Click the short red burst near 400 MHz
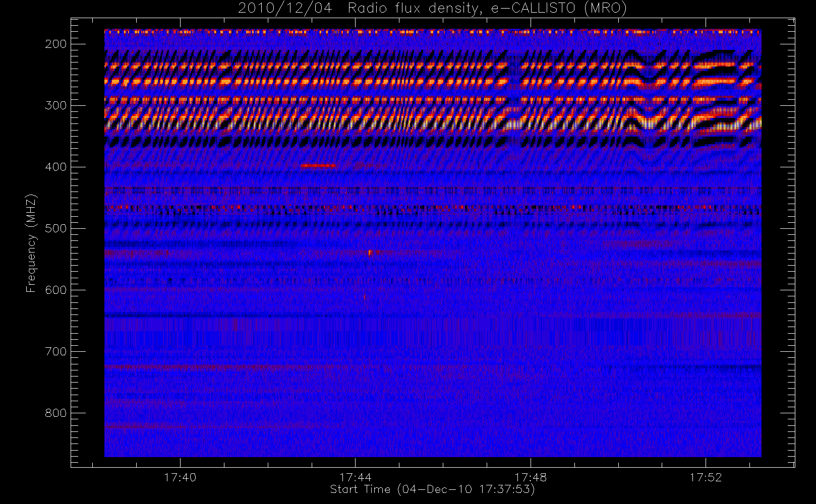Screen dimensions: 816x504 [318, 165]
